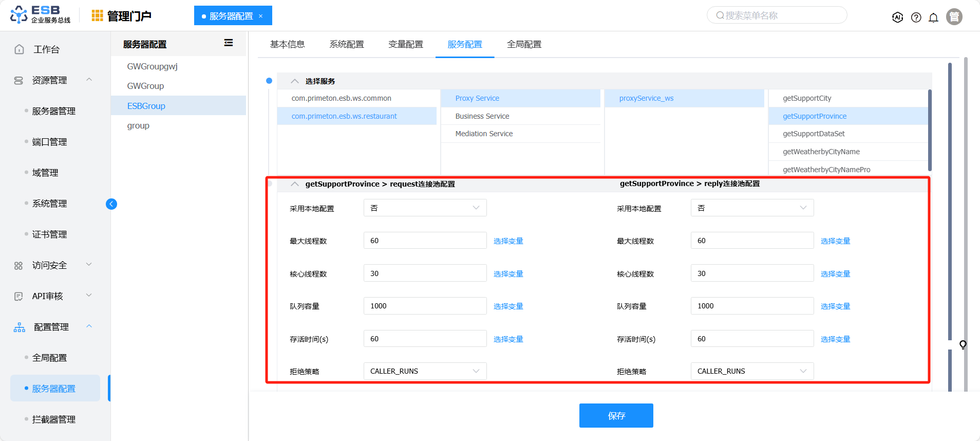
Task: Collapse the 选择服务 section
Action: [294, 81]
